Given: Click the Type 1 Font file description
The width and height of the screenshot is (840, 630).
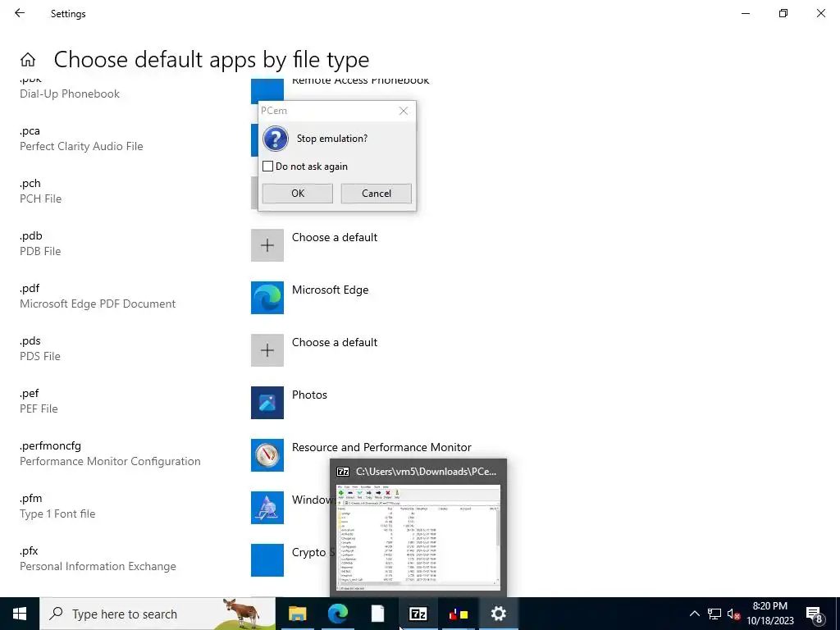Looking at the screenshot, I should point(57,514).
